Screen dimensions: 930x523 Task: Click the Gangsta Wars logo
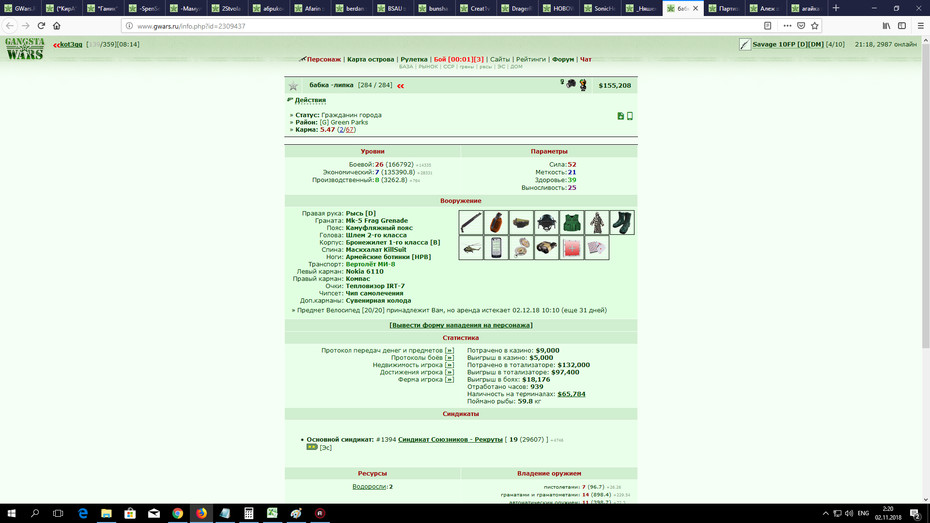click(25, 49)
